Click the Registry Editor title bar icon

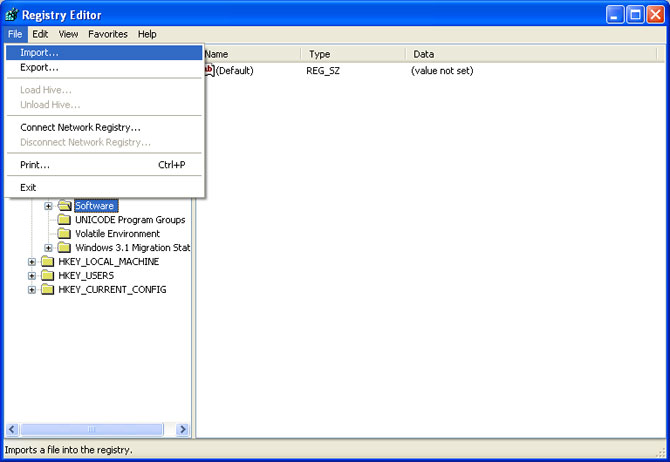12,15
